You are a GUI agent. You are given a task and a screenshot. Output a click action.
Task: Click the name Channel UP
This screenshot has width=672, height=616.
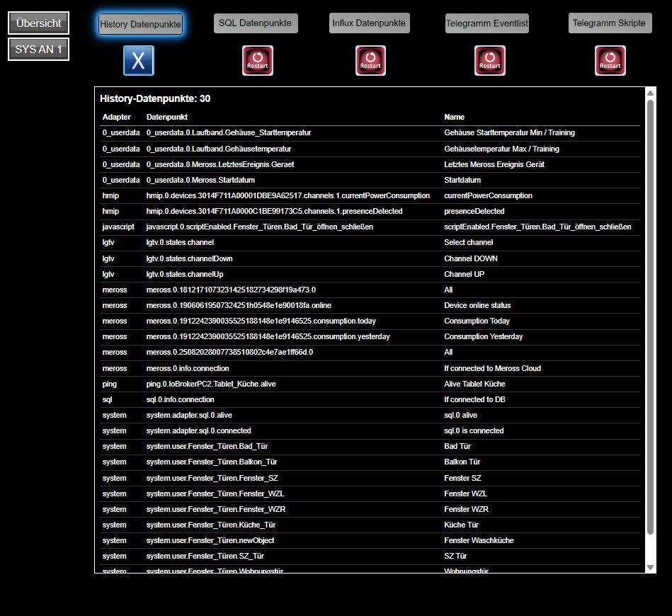[464, 274]
